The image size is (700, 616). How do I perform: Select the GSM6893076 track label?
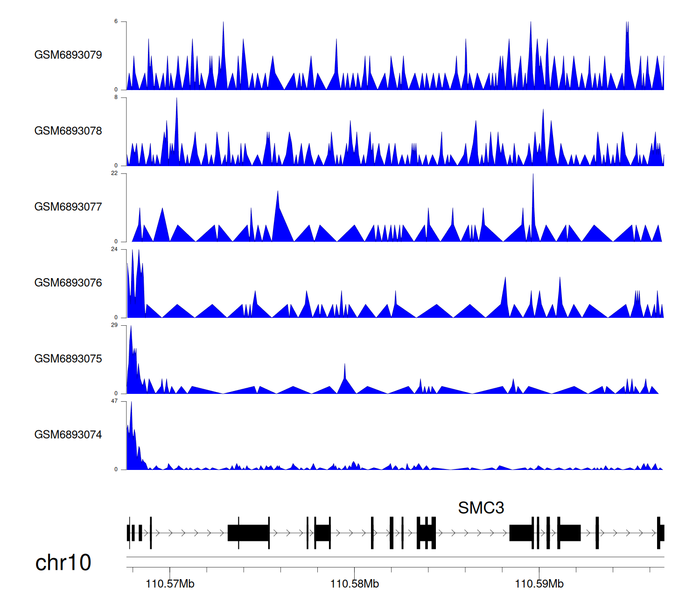coord(68,283)
